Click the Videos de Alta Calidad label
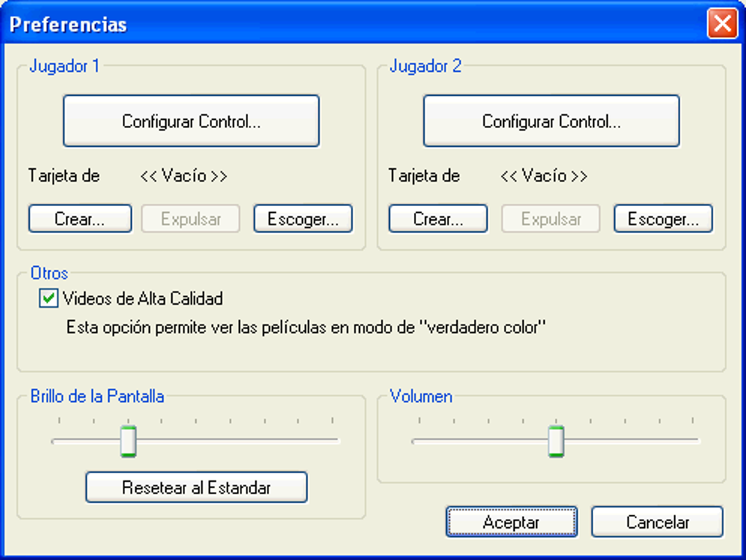Screen dimensions: 746x560 143,298
